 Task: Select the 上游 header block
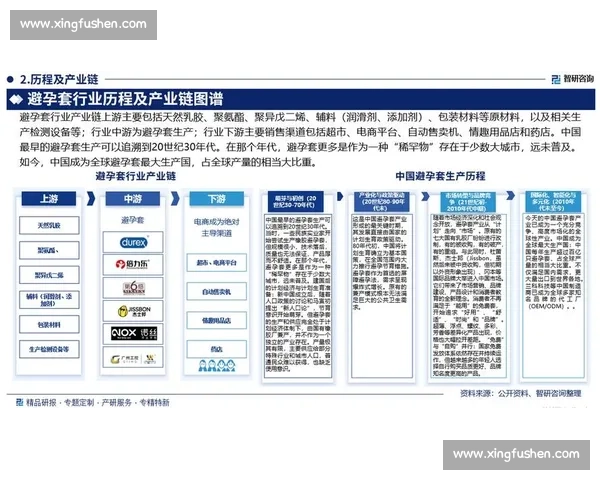[x=49, y=199]
